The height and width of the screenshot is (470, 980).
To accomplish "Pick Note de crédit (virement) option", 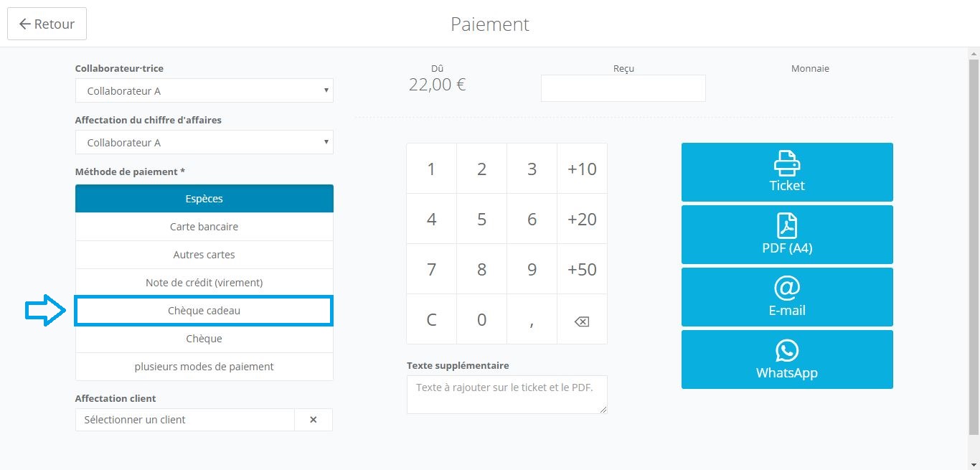I will (x=204, y=283).
